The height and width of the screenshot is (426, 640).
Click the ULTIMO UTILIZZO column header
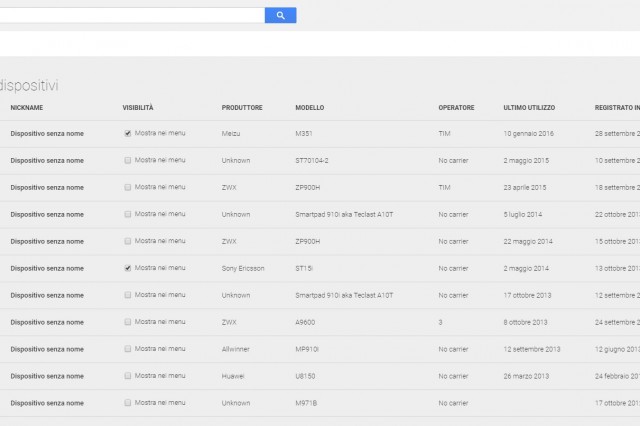tap(529, 108)
